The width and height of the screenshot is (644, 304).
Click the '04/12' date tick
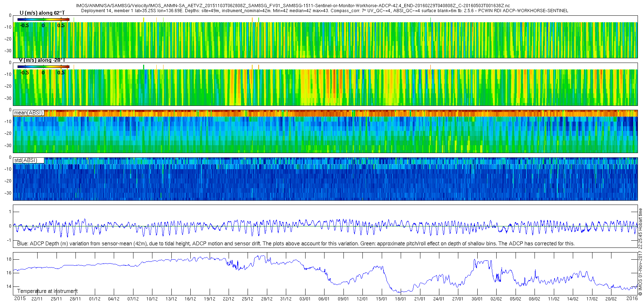(114, 299)
